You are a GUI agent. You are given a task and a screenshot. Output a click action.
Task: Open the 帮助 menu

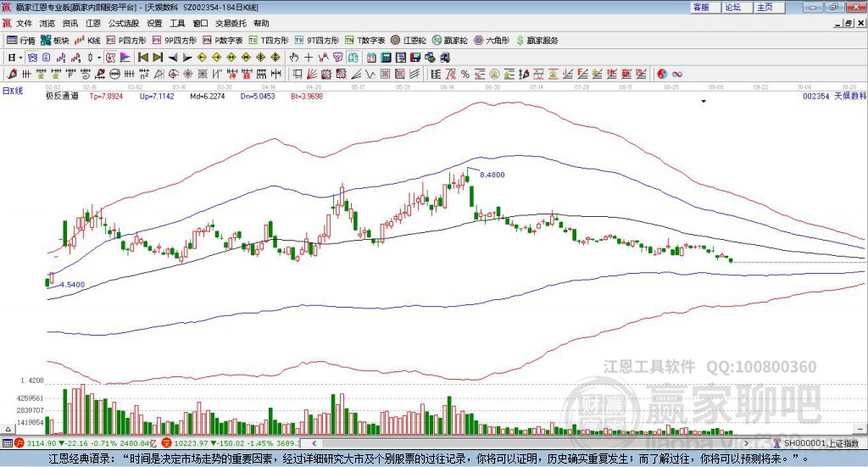coord(261,23)
